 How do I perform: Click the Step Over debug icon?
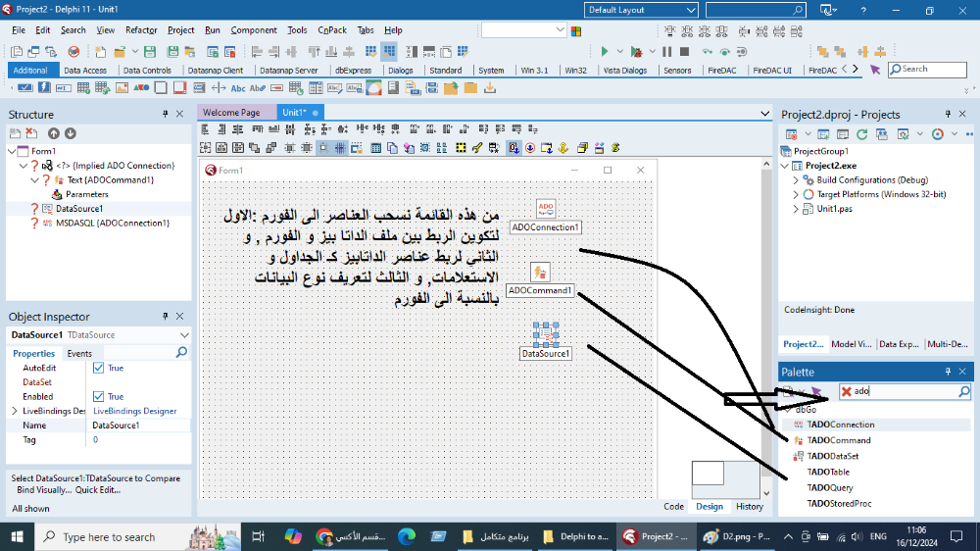point(724,51)
